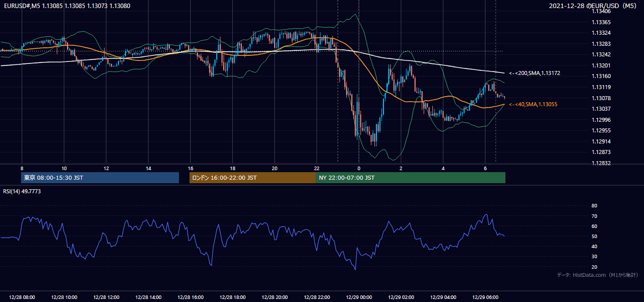Click price axis value 1.13365
Image resolution: width=644 pixels, height=302 pixels.
601,23
